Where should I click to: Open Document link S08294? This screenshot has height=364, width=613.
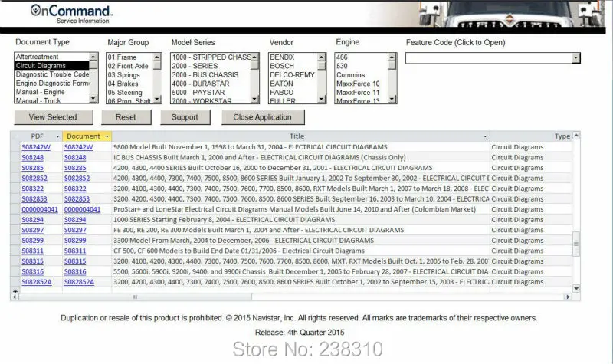pos(75,220)
